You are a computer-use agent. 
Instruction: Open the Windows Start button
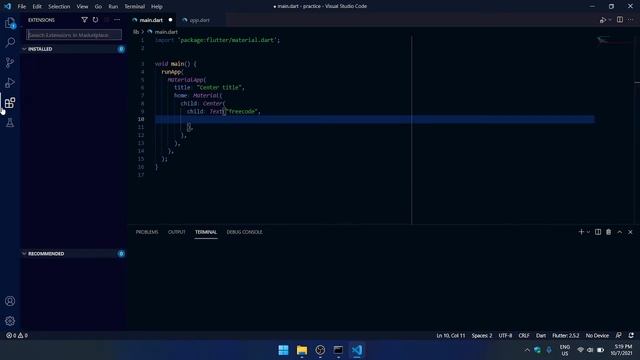pos(283,350)
